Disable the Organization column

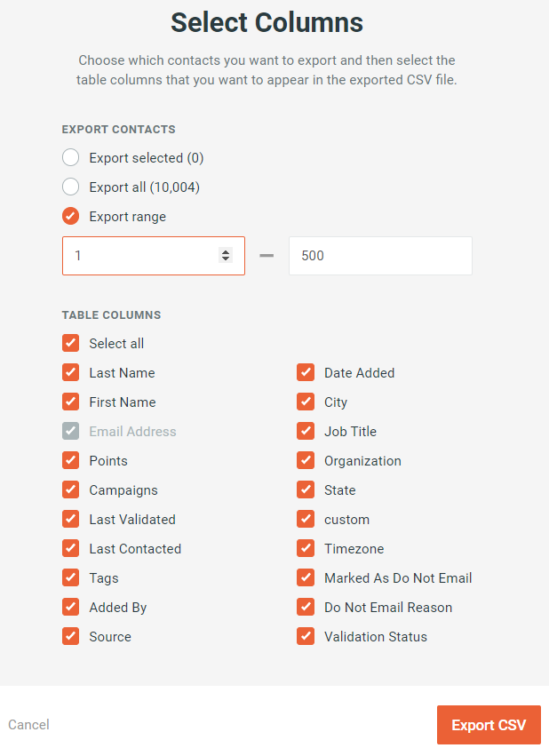coord(305,460)
